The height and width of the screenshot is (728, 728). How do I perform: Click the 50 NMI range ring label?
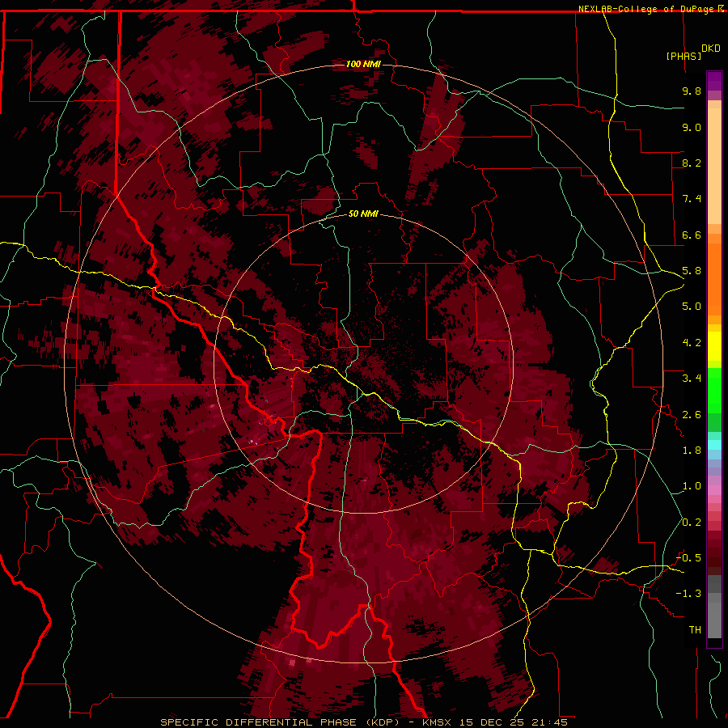coord(363,214)
